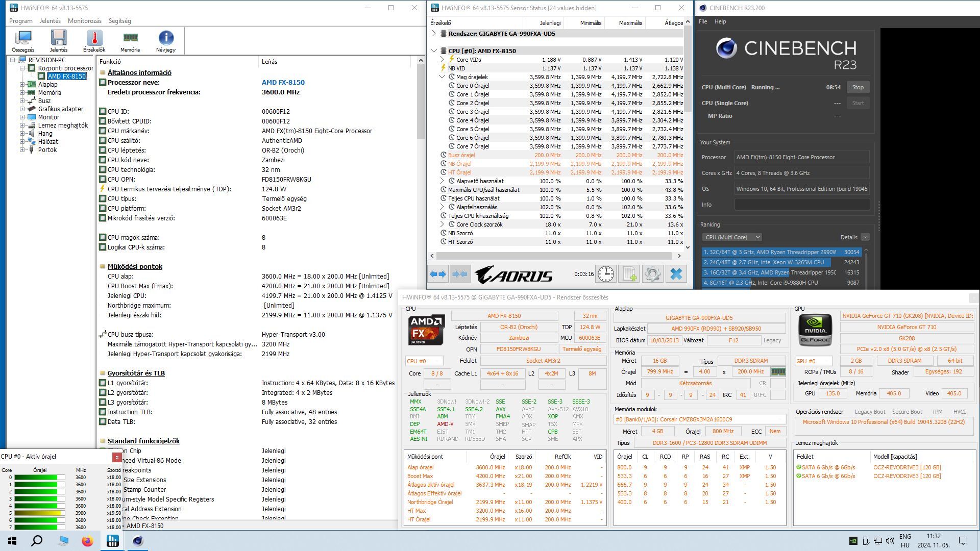
Task: Open the notification center icon
Action: coord(963,541)
